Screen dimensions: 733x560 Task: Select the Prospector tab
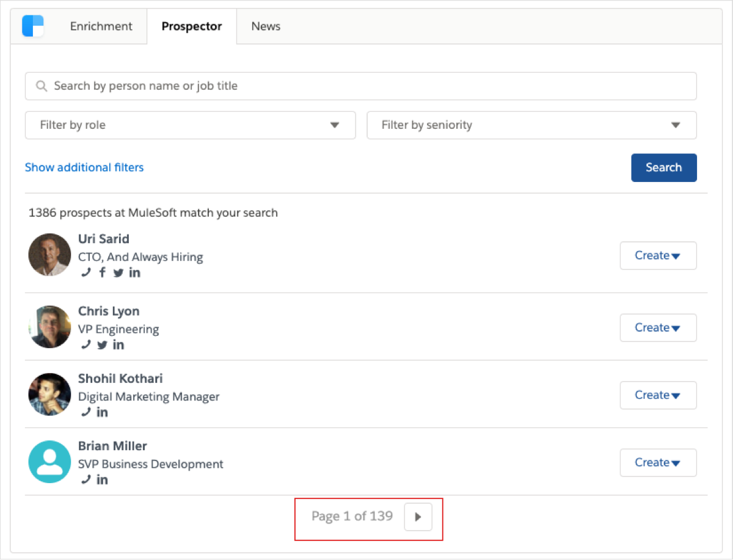point(192,26)
